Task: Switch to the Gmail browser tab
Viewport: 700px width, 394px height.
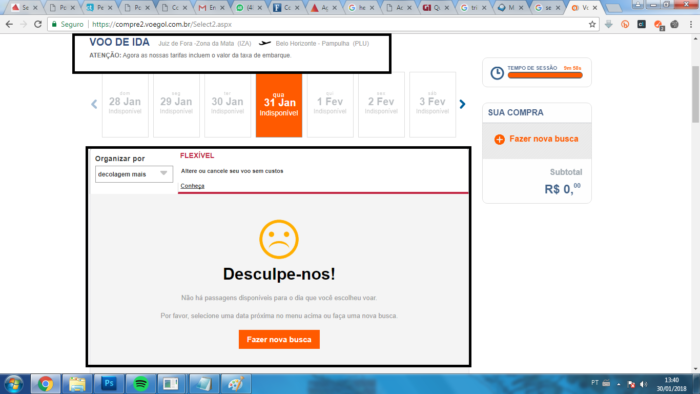Action: tap(209, 8)
